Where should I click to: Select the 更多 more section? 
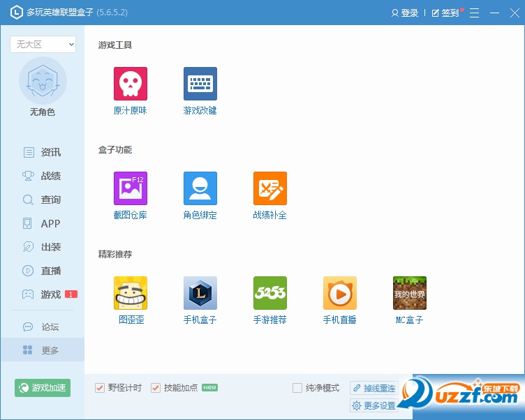pos(42,350)
